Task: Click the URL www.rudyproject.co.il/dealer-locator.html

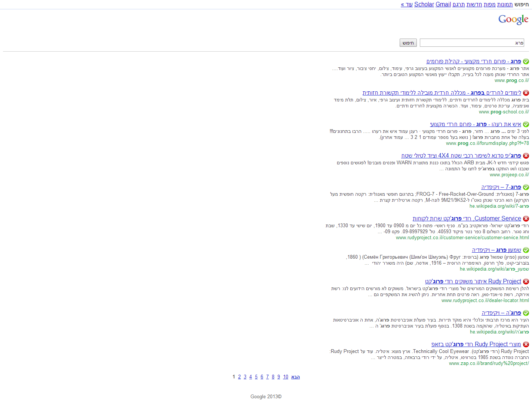Action: 485,301
